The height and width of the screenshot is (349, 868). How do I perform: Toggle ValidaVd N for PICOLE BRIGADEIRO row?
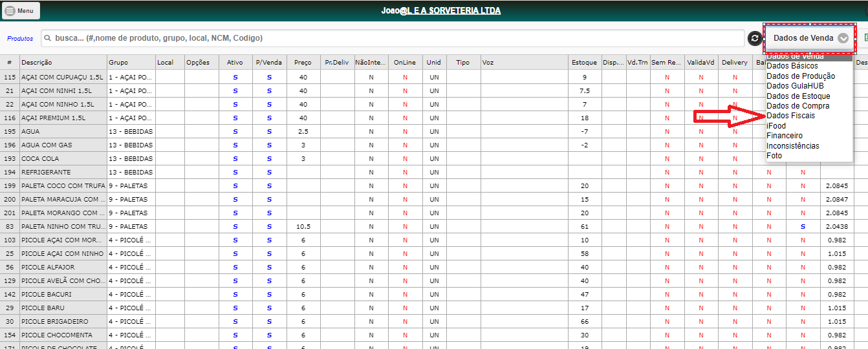coord(701,322)
